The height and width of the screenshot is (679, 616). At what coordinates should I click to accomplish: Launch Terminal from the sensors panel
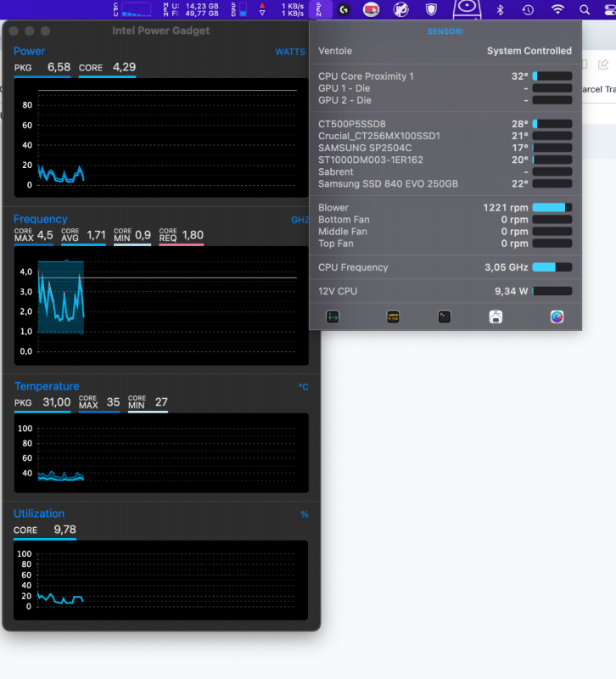[x=444, y=317]
